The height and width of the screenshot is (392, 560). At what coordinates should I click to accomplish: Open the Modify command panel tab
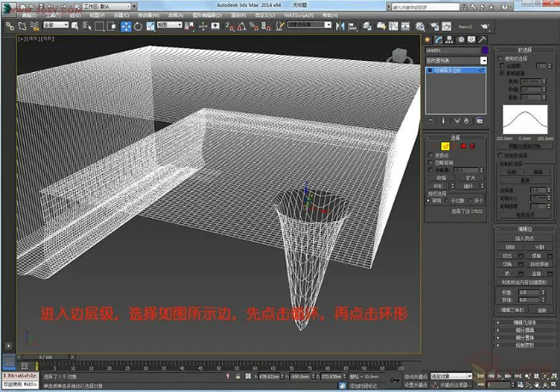point(437,39)
